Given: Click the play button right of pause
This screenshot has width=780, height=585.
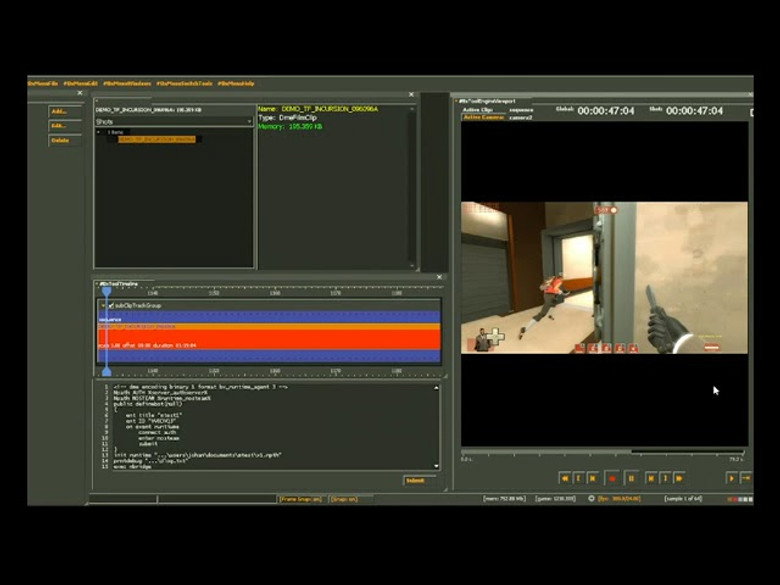Looking at the screenshot, I should (x=651, y=478).
